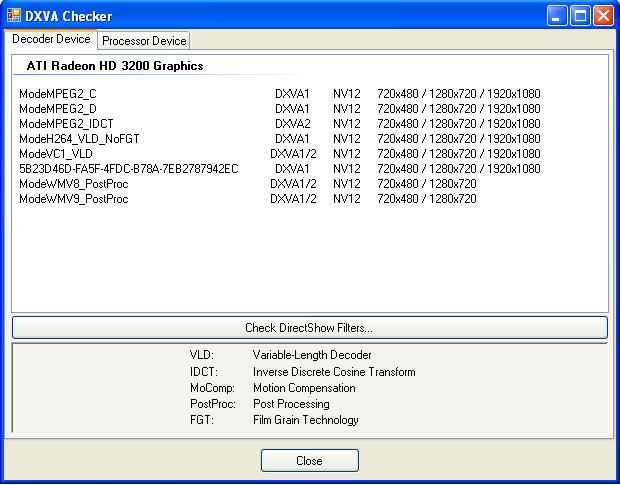Screen dimensions: 620x485
Task: Select the ModeH264_VLD_NoFGT row
Action: point(280,139)
